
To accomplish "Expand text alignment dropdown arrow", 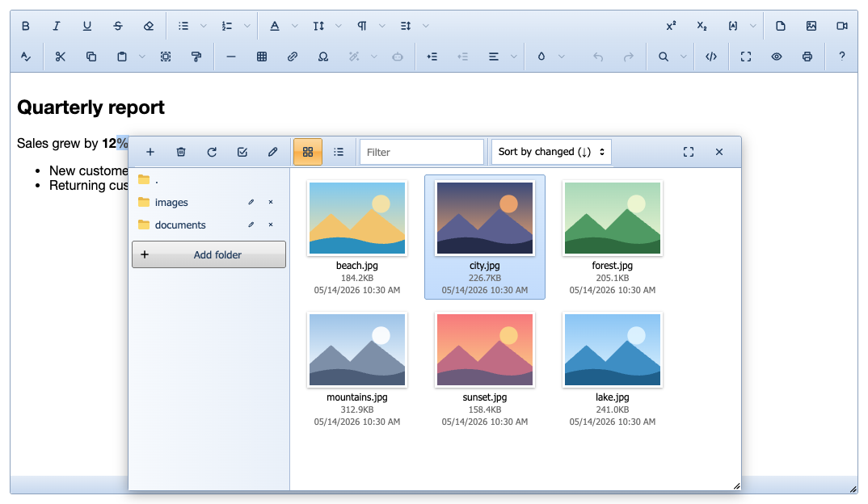I will coord(514,57).
